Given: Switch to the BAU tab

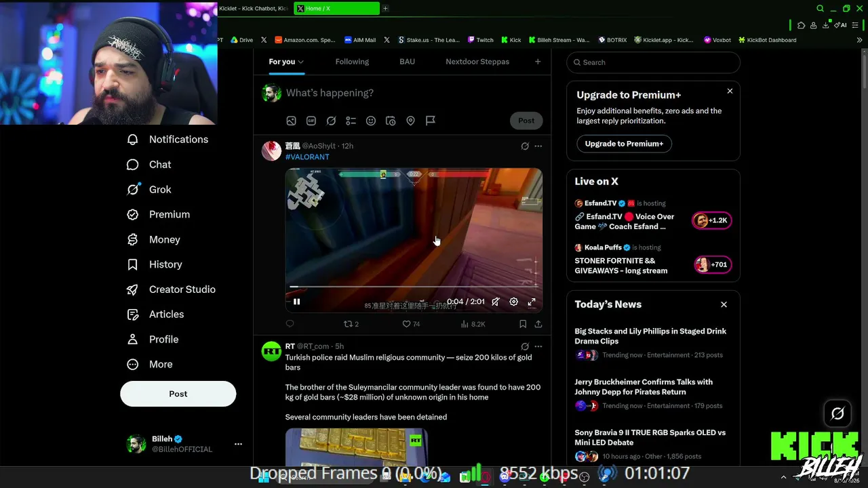Looking at the screenshot, I should [x=407, y=62].
